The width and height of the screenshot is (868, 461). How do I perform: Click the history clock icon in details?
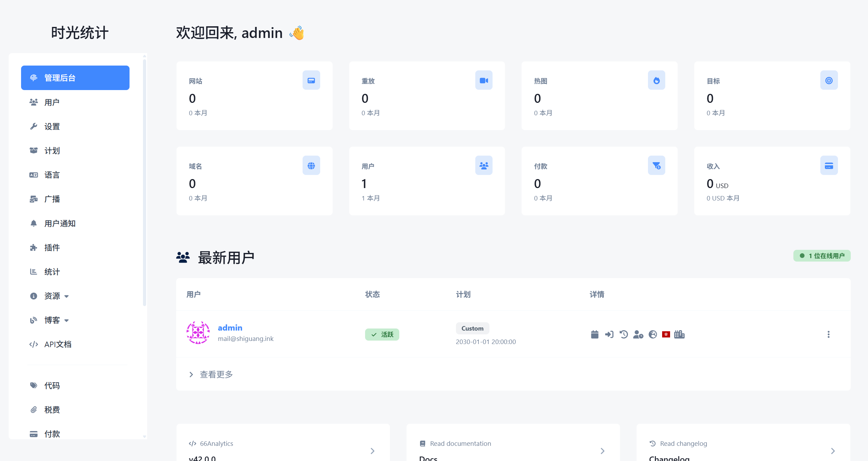(x=623, y=334)
